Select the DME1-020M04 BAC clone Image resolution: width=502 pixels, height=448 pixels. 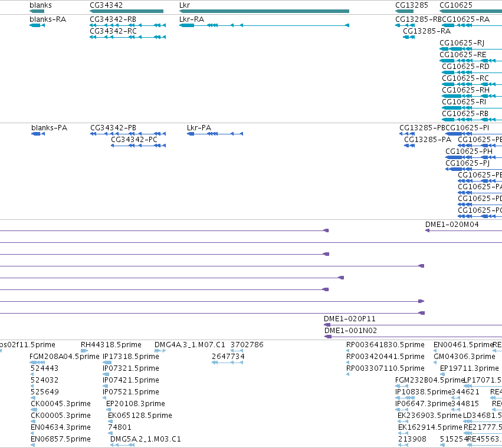click(464, 230)
